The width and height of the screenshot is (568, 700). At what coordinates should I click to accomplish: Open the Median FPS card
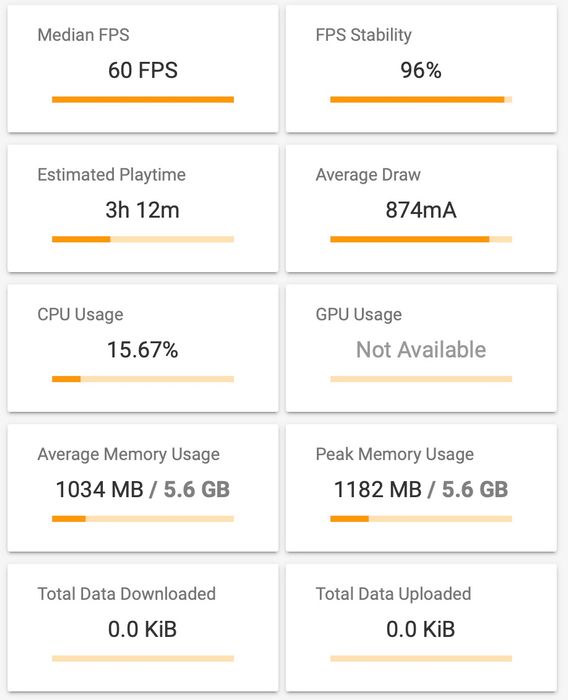(x=143, y=69)
